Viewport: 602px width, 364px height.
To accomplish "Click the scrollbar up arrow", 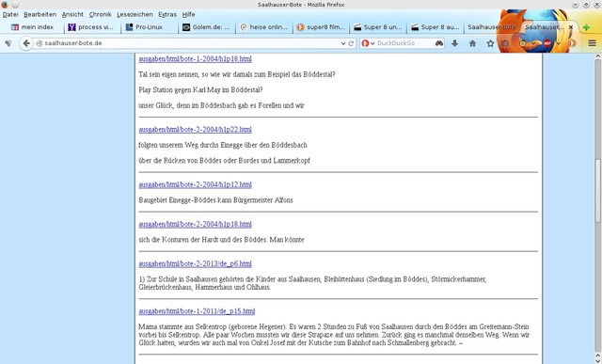I will 598,56.
